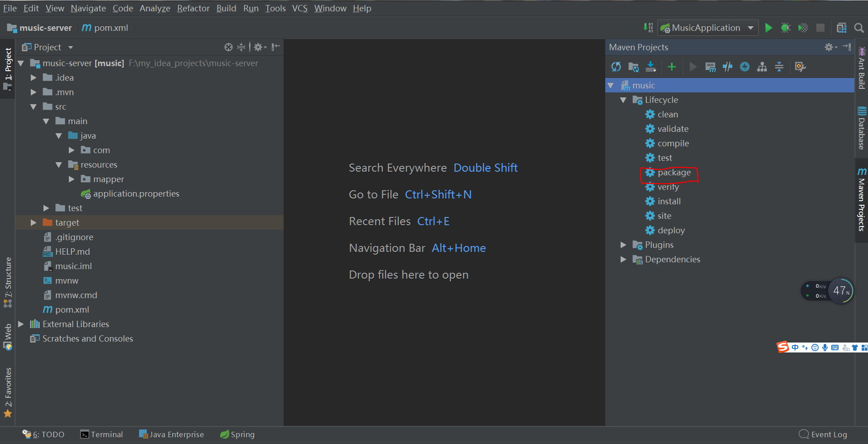868x444 pixels.
Task: Open the Build menu
Action: pos(226,8)
